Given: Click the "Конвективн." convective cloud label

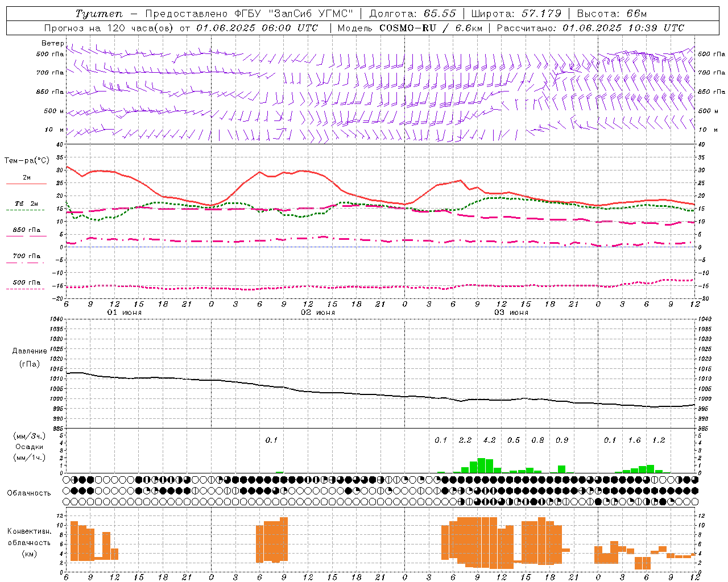Looking at the screenshot, I should click(x=29, y=531).
